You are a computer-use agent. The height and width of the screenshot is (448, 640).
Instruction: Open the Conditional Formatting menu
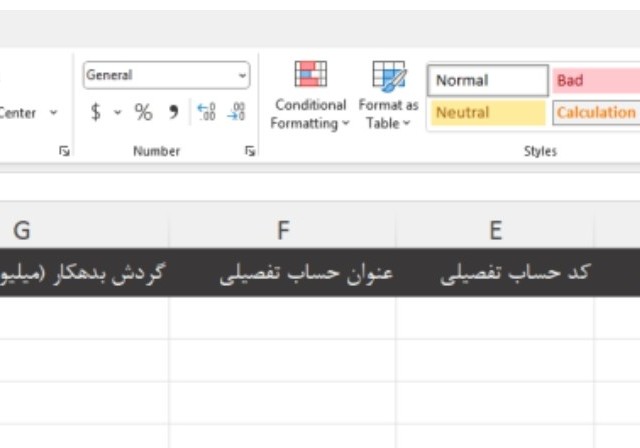(x=310, y=96)
